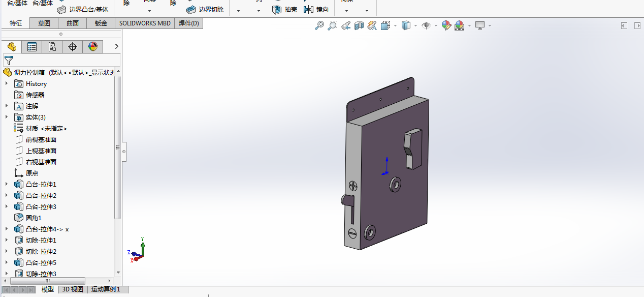644x297 pixels.
Task: Expand the 凸台-拉伸1 feature
Action: [x=7, y=184]
